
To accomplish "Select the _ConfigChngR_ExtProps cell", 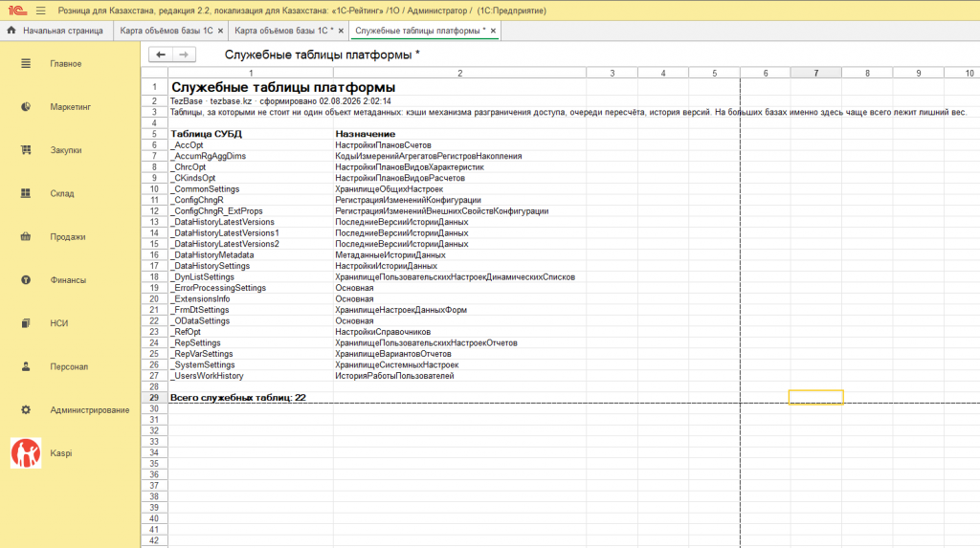I will [251, 211].
